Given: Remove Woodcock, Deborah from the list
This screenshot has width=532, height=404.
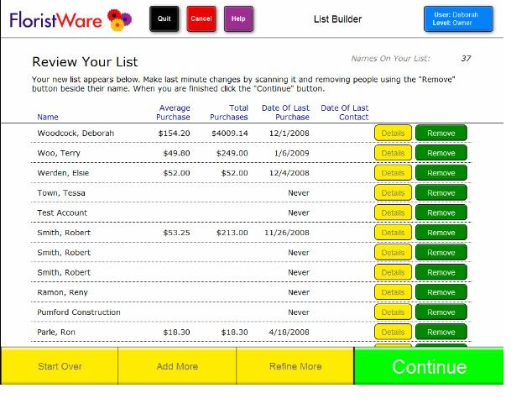Looking at the screenshot, I should coord(441,133).
